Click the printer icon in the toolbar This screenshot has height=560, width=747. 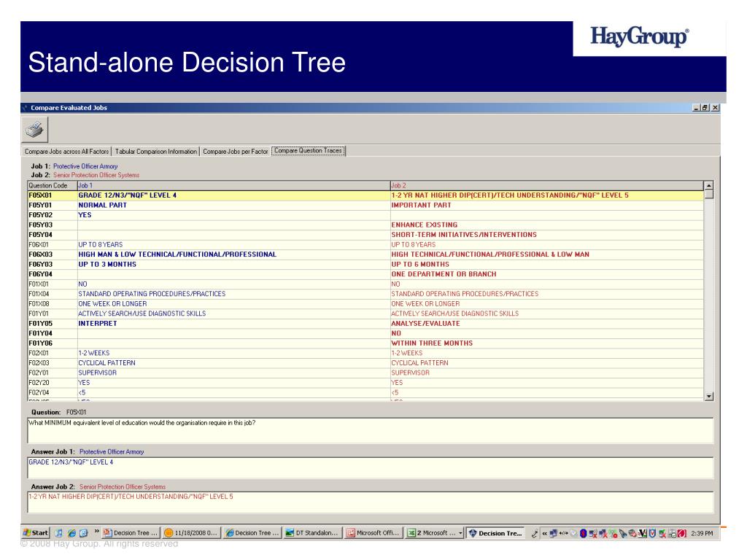point(34,130)
